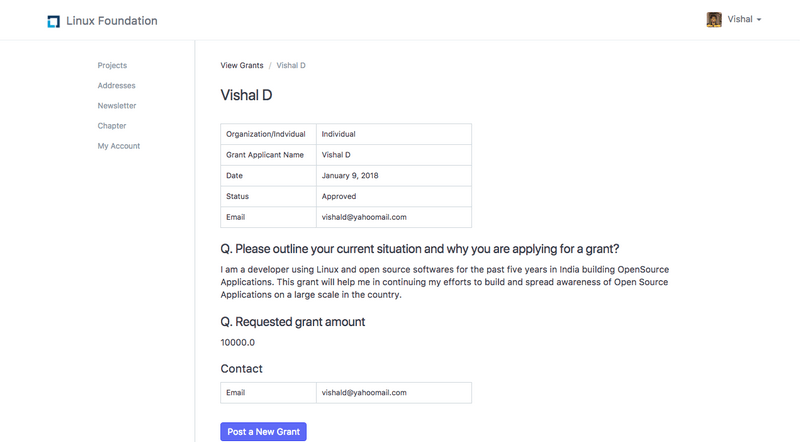Viewport: 800px width, 442px height.
Task: Select Newsletter from the sidebar
Action: tap(117, 105)
